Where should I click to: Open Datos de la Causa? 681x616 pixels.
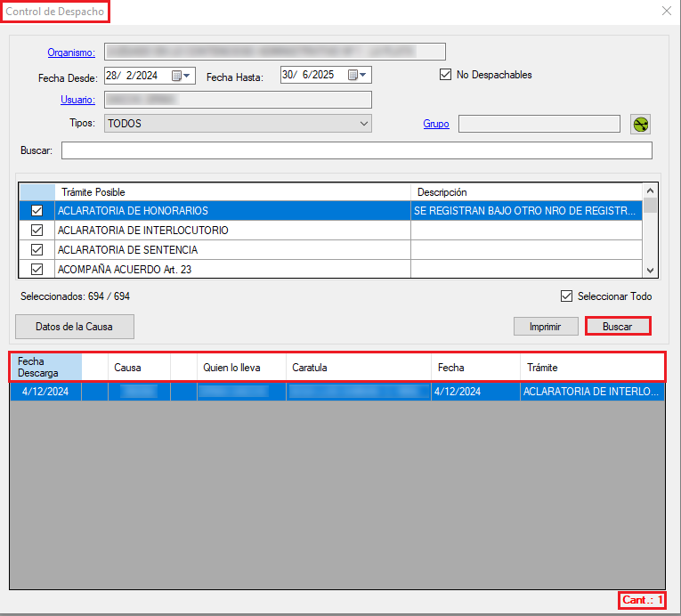(x=74, y=327)
